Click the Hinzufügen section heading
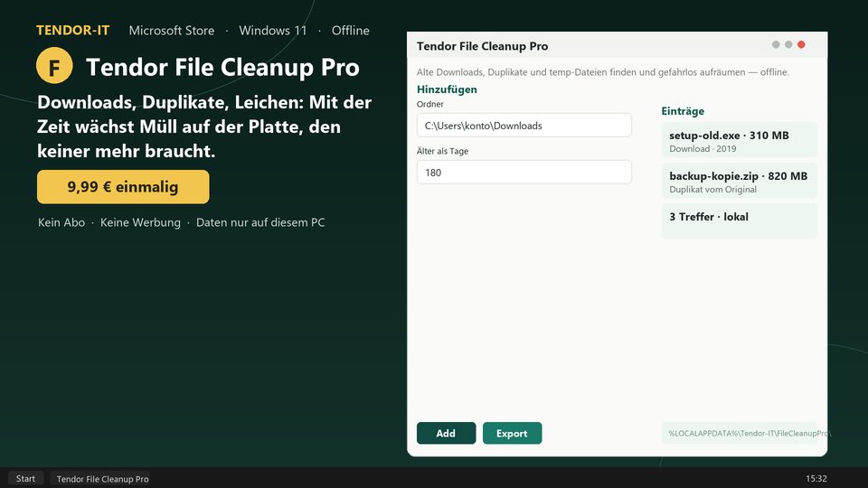This screenshot has height=488, width=868. 447,89
